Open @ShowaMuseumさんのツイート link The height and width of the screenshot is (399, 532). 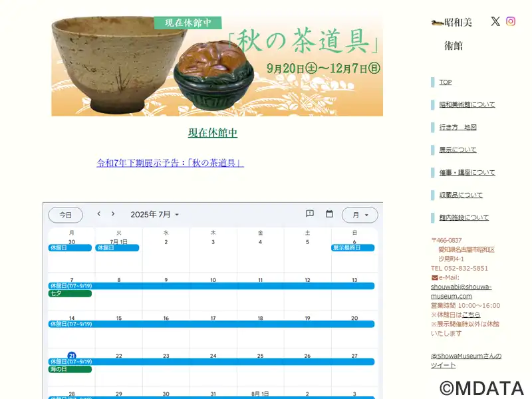466,360
